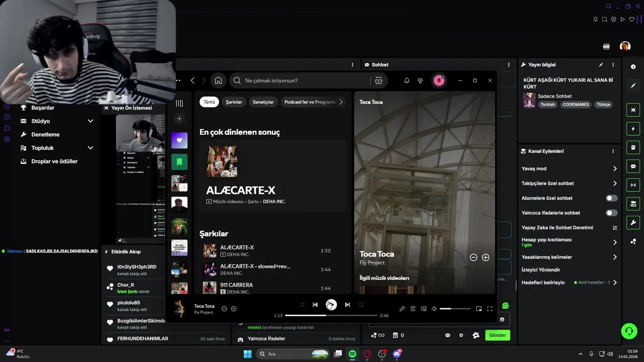Image resolution: width=644 pixels, height=362 pixels.
Task: Expand the Stüdyo sidebar menu
Action: (x=91, y=121)
